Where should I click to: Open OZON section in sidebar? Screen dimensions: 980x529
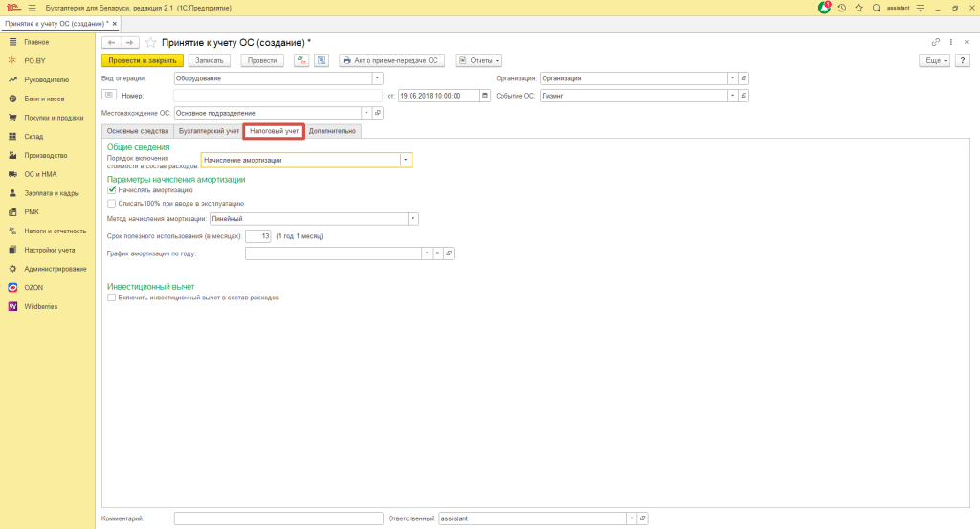[33, 288]
